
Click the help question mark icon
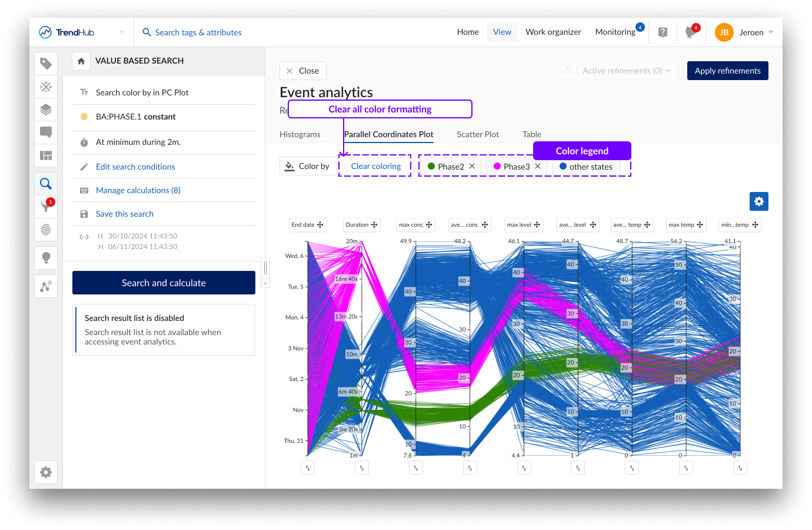pos(663,32)
